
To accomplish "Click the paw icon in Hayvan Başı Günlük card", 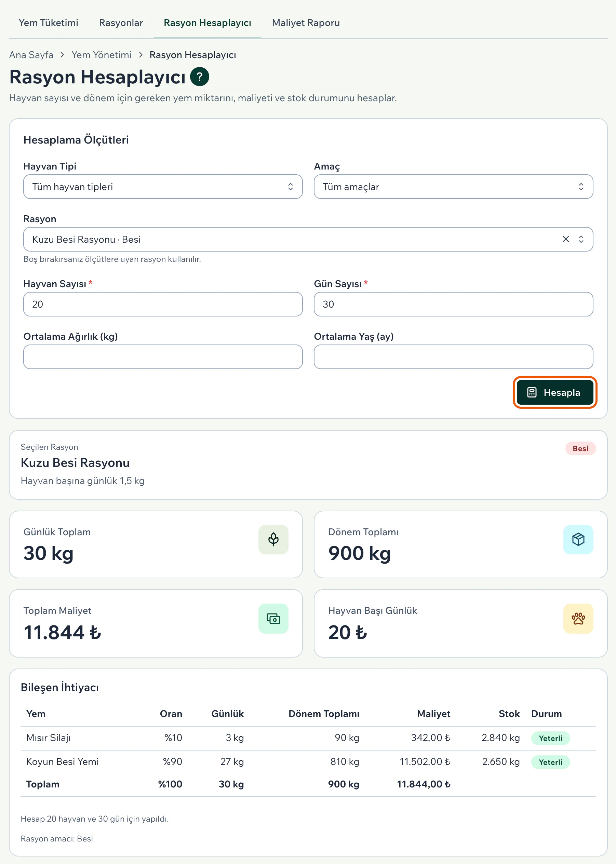I will click(578, 618).
